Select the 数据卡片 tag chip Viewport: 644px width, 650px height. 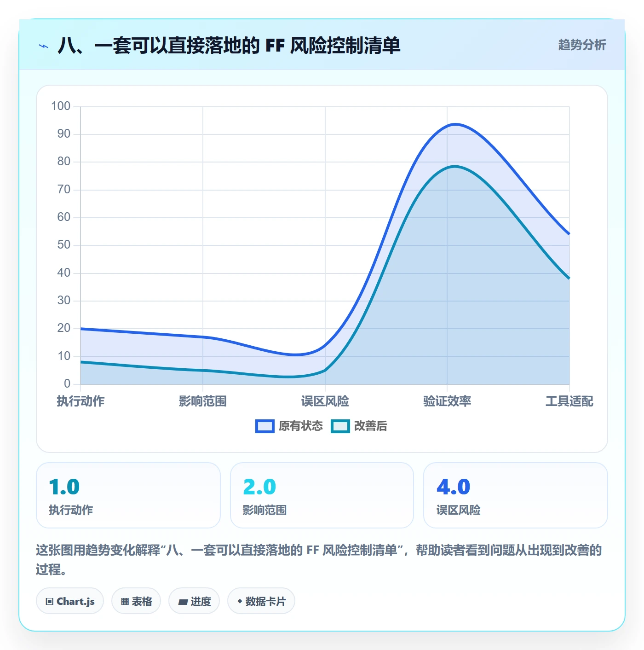pos(261,601)
